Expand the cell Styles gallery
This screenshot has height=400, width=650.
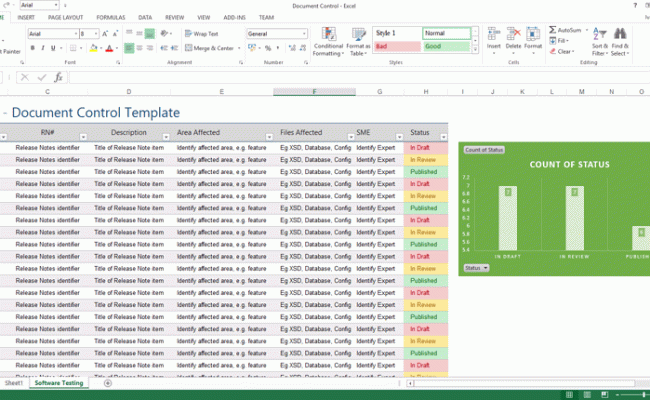(475, 49)
